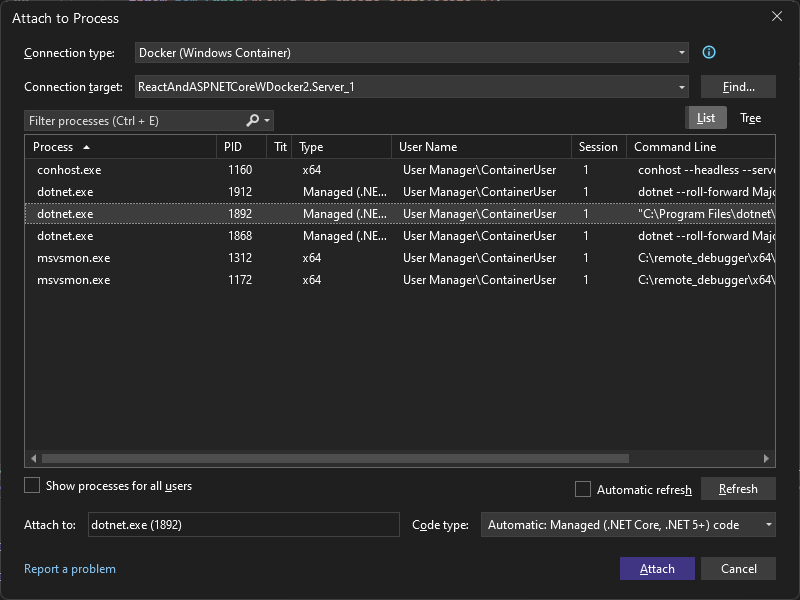The image size is (800, 600).
Task: Click the Find button
Action: coord(738,86)
